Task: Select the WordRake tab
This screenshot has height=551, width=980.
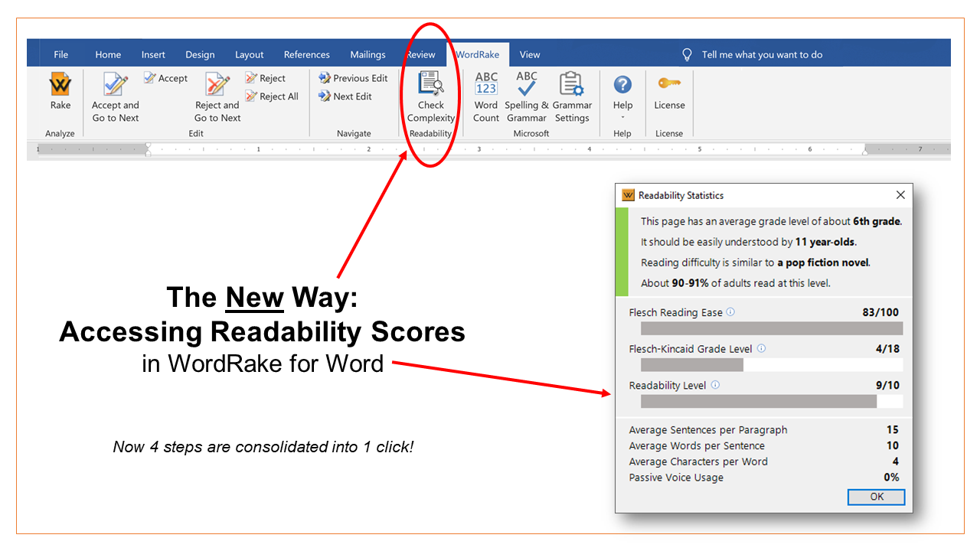Action: tap(478, 54)
